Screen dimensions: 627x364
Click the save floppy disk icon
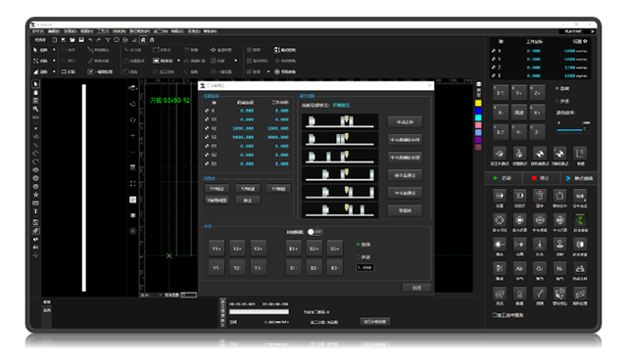81,40
